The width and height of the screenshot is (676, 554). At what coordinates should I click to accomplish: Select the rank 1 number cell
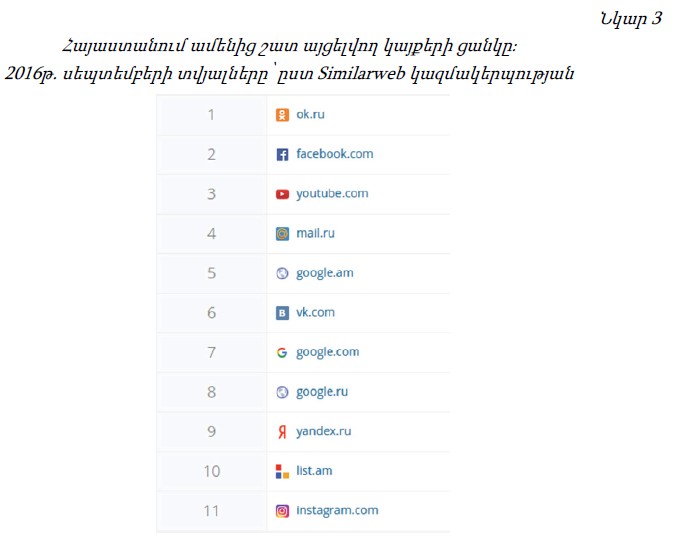coord(212,115)
